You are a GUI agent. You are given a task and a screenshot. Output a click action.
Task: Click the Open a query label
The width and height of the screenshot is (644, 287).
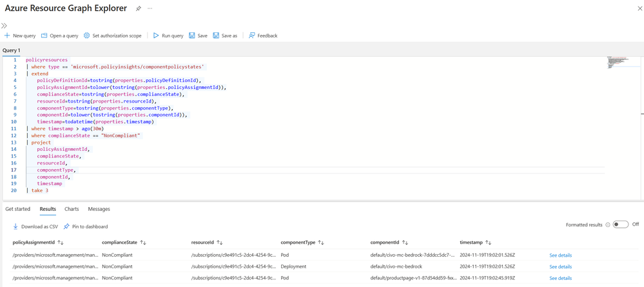click(64, 35)
